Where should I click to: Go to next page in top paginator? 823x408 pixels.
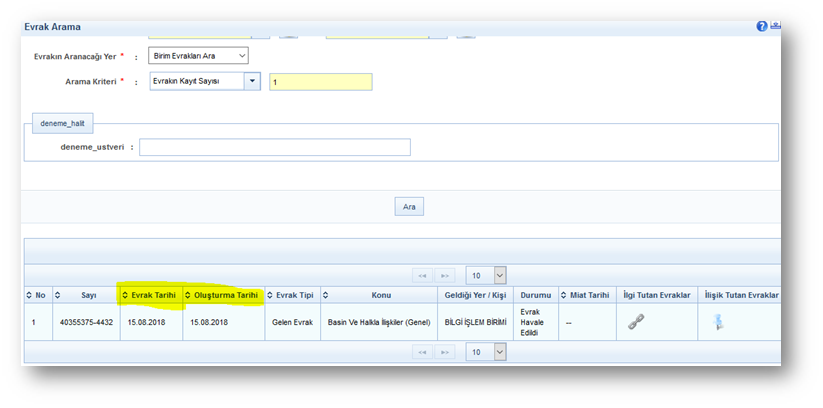[445, 275]
